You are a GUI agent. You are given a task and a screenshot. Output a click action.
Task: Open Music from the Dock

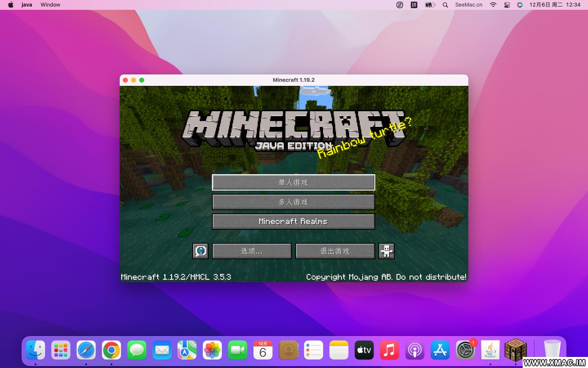pos(390,350)
